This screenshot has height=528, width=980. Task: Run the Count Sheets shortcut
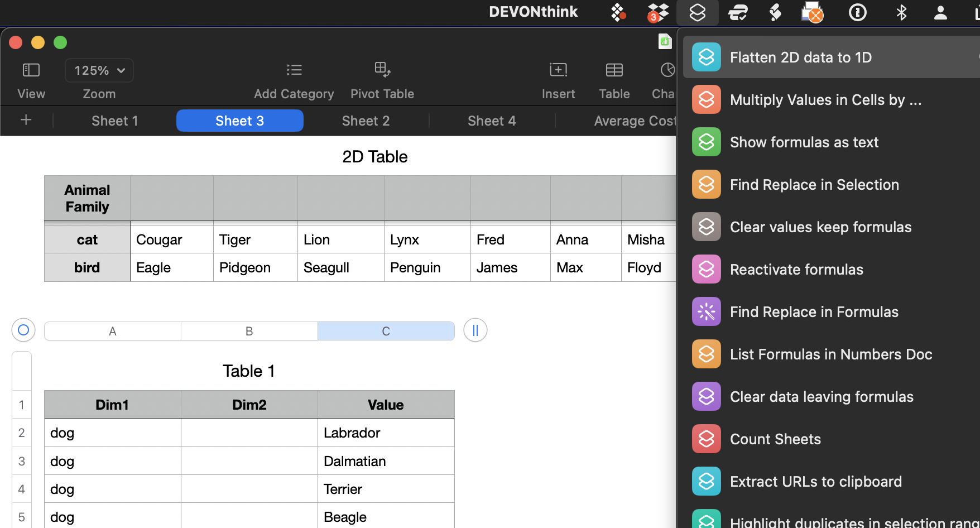tap(775, 439)
